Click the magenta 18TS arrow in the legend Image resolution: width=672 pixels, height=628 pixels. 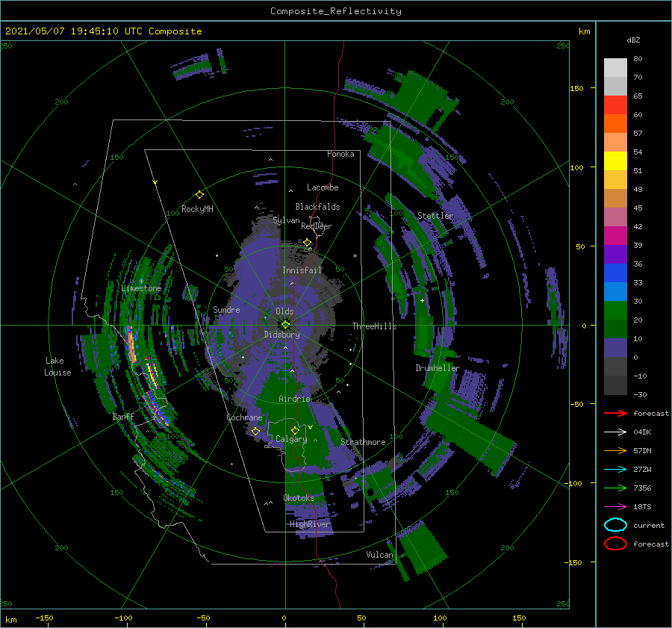615,507
